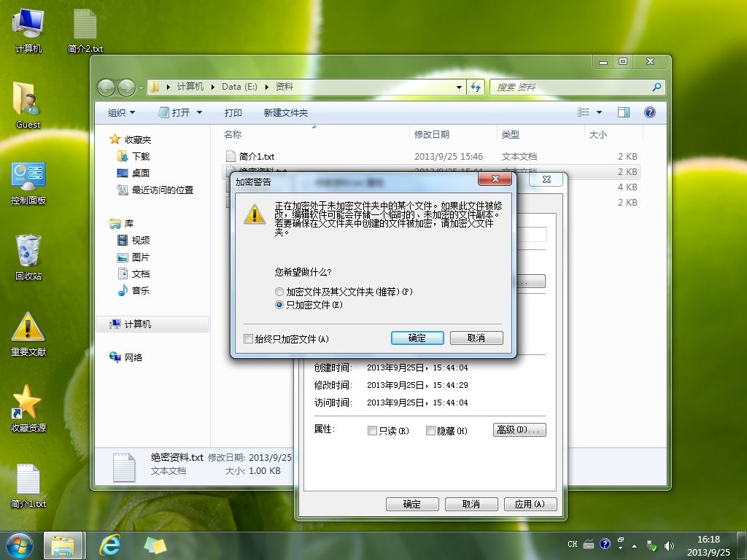Open the 视频 library
Screen dimensions: 747x560
coord(134,240)
